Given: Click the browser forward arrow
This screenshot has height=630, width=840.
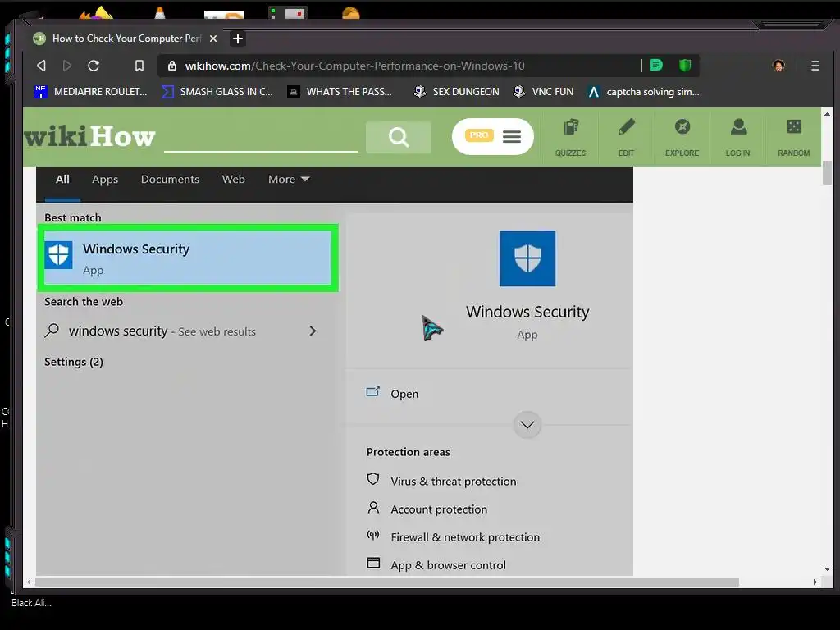Looking at the screenshot, I should [x=67, y=66].
